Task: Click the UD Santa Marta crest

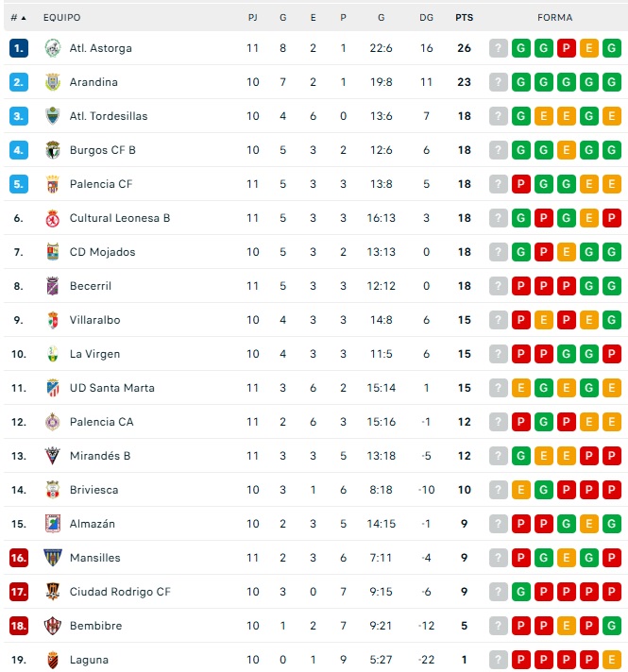Action: (53, 388)
